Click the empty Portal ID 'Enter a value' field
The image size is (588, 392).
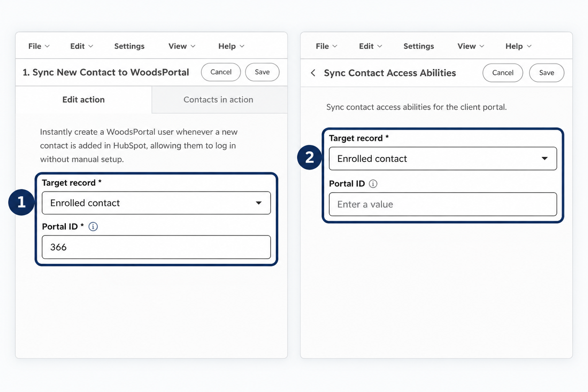click(x=443, y=204)
